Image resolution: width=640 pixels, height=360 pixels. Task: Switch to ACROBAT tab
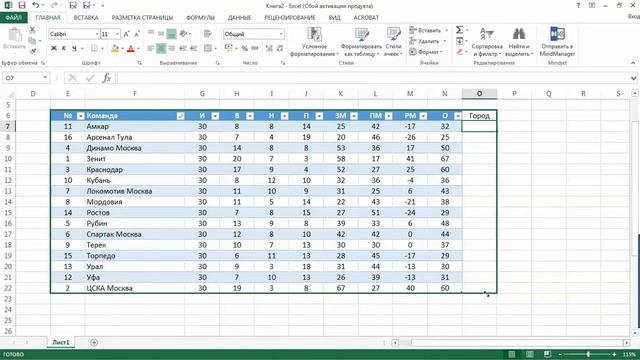point(366,18)
